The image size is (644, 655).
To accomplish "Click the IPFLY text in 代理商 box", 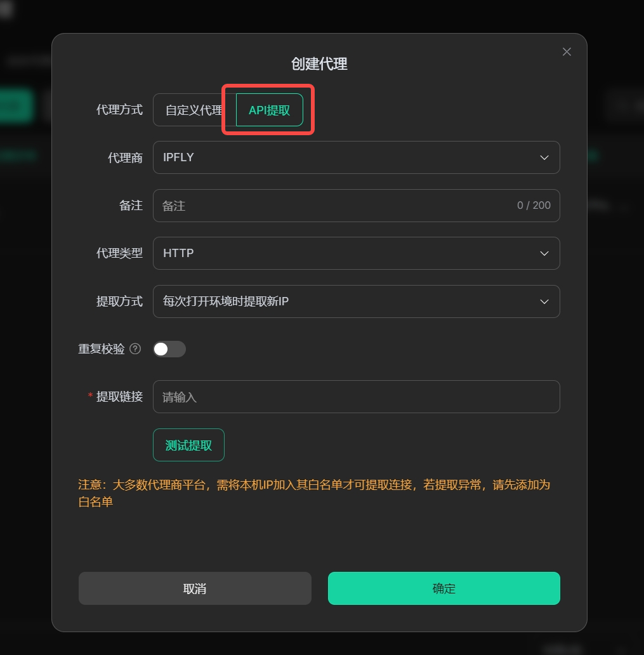I will [x=178, y=157].
